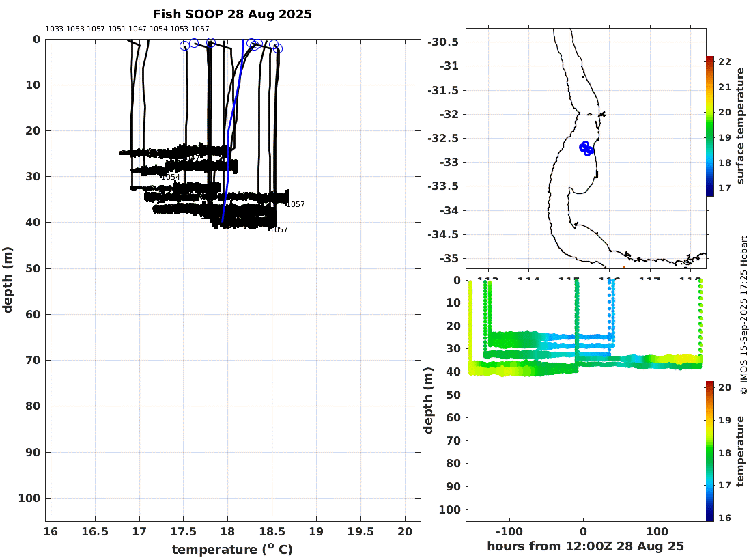Click the "1051" profile label above the left plot

[116, 29]
